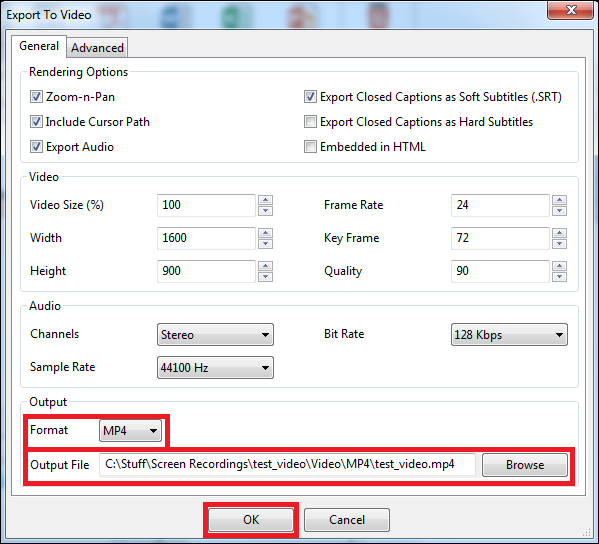Click the Video Size (%) input field
Screen dimensions: 599x544
click(x=206, y=205)
